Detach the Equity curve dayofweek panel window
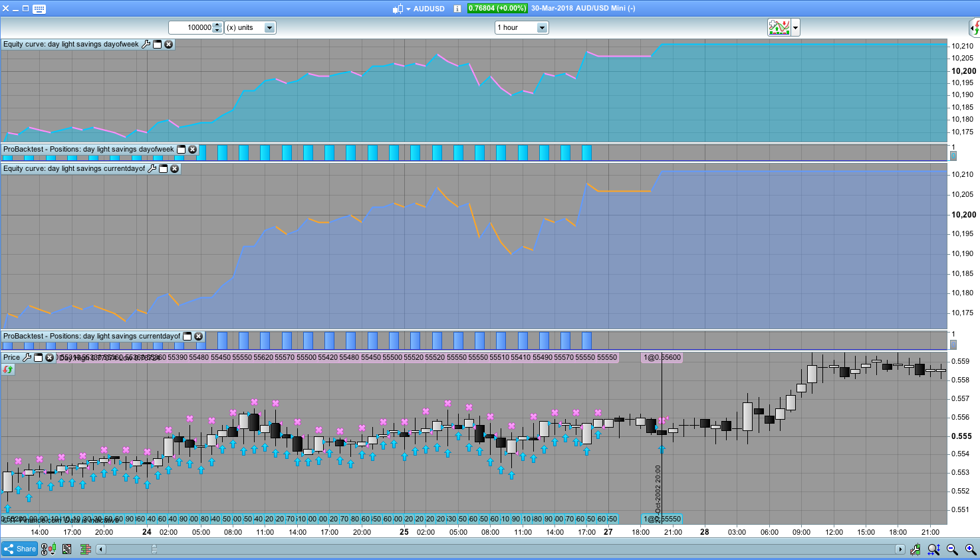Screen dimensions: 980x560 158,45
